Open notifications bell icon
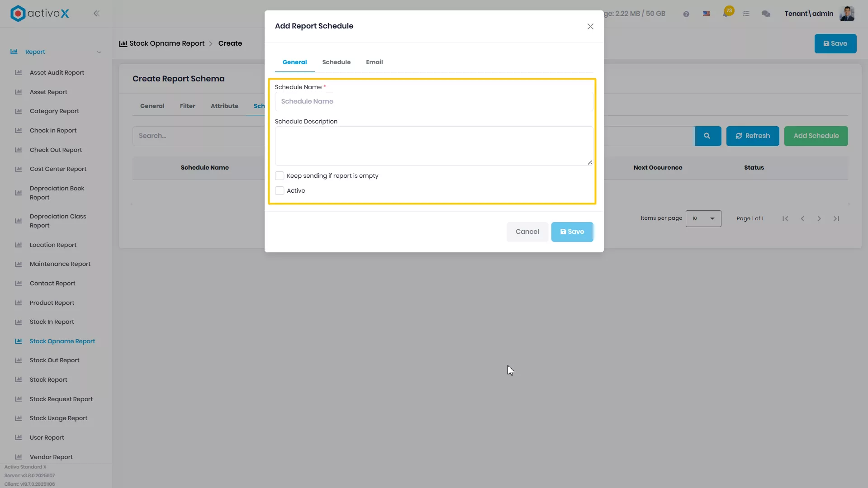 pyautogui.click(x=726, y=13)
